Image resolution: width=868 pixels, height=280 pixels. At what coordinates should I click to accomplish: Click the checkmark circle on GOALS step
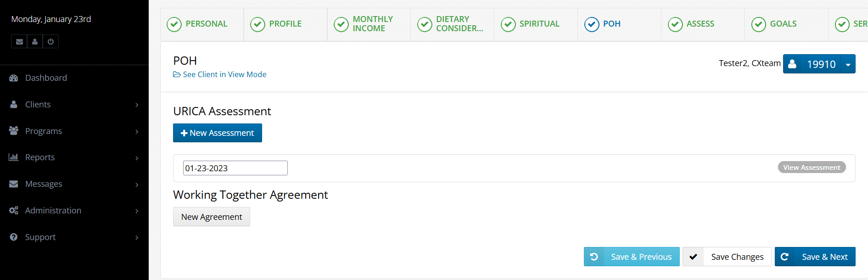click(x=759, y=24)
